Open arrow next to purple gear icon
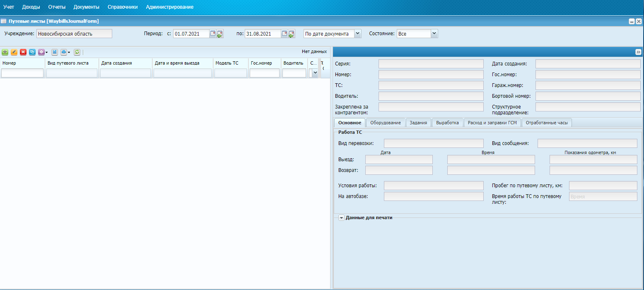The width and height of the screenshot is (644, 290). [x=47, y=52]
